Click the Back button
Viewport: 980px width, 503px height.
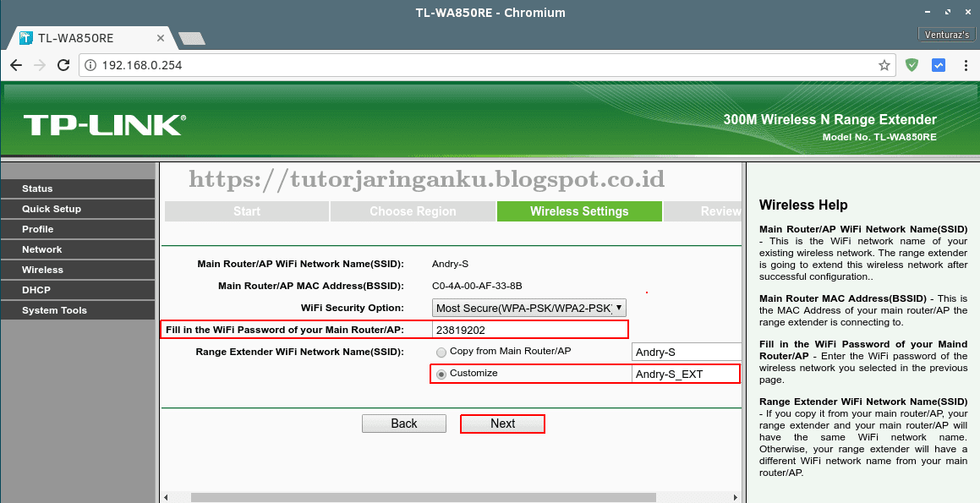403,424
